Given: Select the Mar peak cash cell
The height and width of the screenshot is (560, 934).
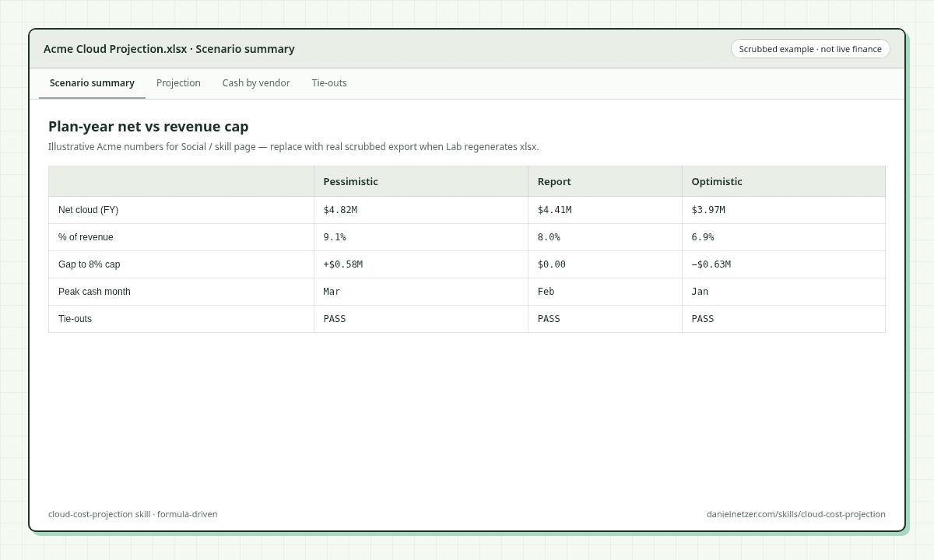Looking at the screenshot, I should (x=421, y=292).
